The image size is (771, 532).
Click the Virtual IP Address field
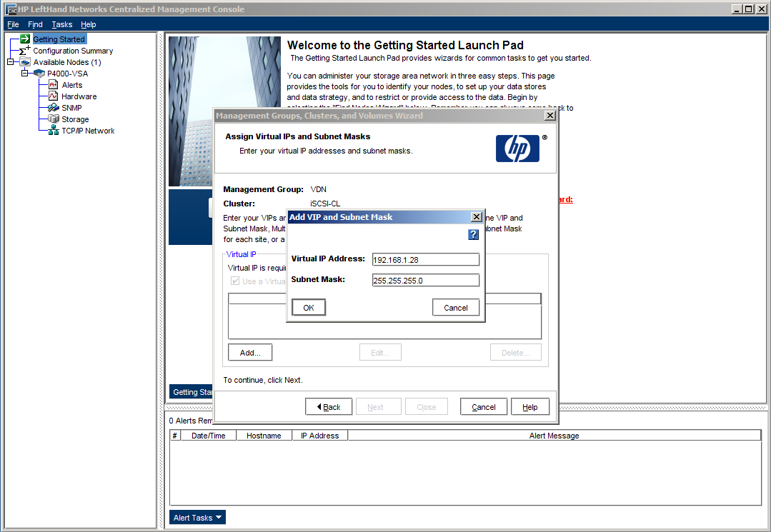click(425, 259)
